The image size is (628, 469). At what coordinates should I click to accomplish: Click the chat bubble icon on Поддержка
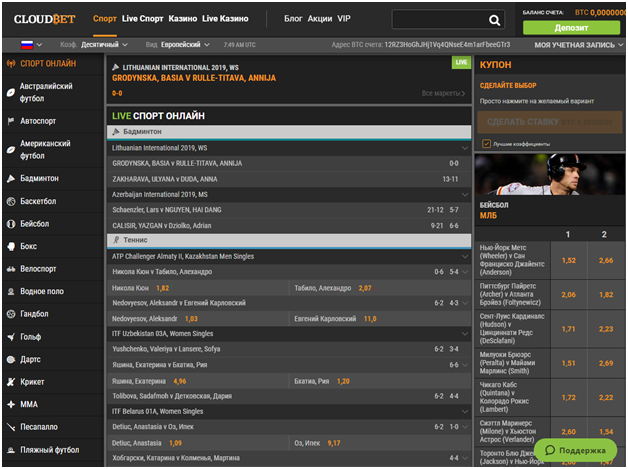550,450
